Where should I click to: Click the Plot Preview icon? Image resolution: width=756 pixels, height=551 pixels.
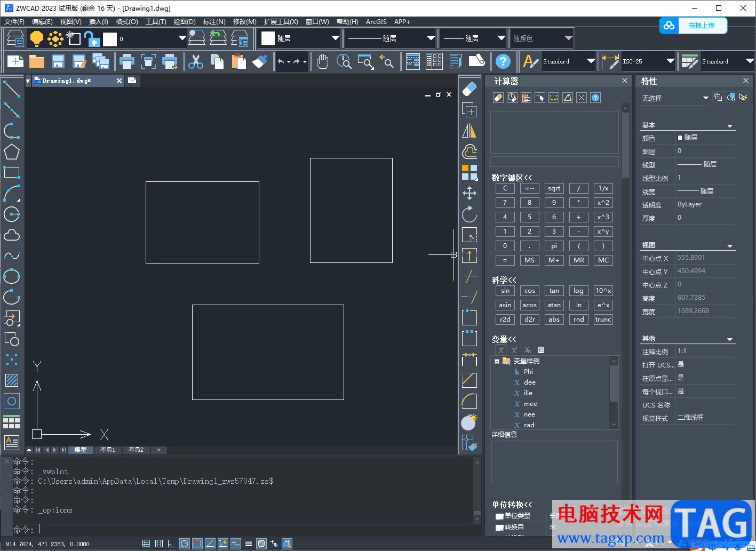148,61
